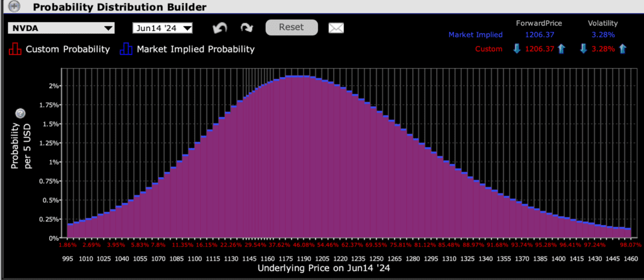Click the 1190 price axis label
Screen dimensions: 644x280
[303, 259]
